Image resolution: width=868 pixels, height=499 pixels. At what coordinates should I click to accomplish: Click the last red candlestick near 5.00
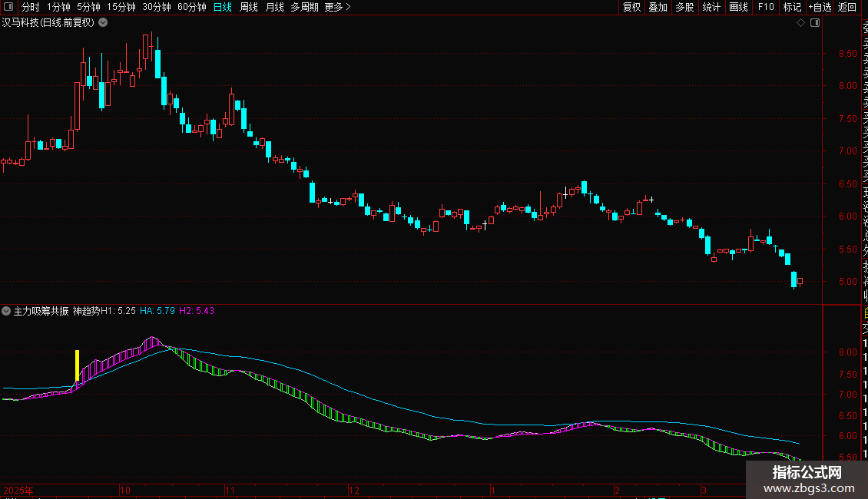800,281
